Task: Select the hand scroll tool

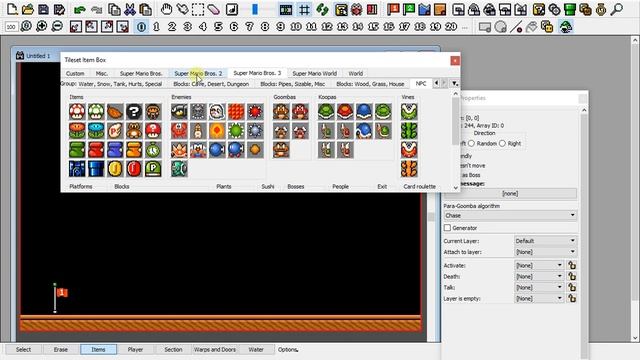Action: tap(166, 9)
